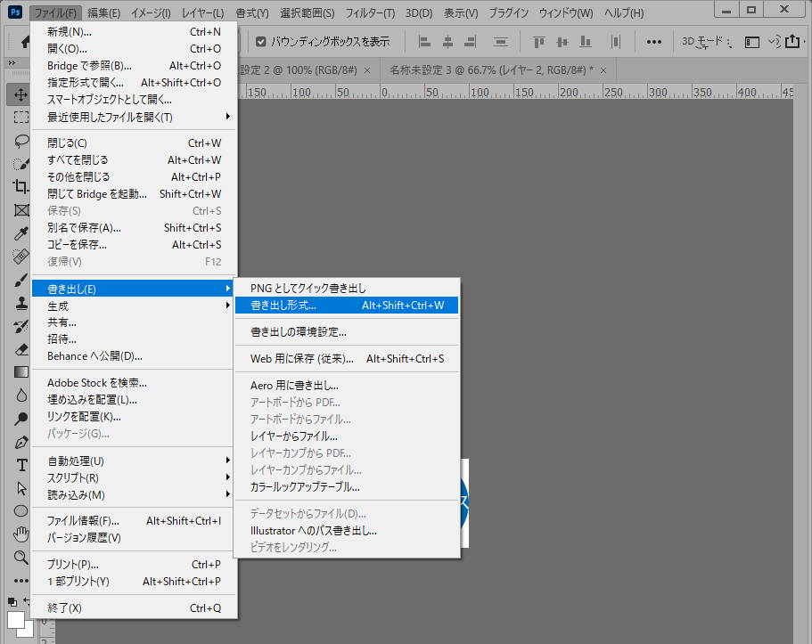Expand the 読み込み submenu arrow

228,494
